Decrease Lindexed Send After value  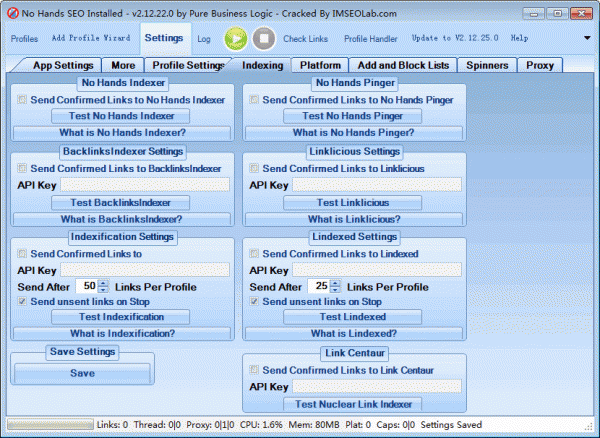click(x=335, y=290)
